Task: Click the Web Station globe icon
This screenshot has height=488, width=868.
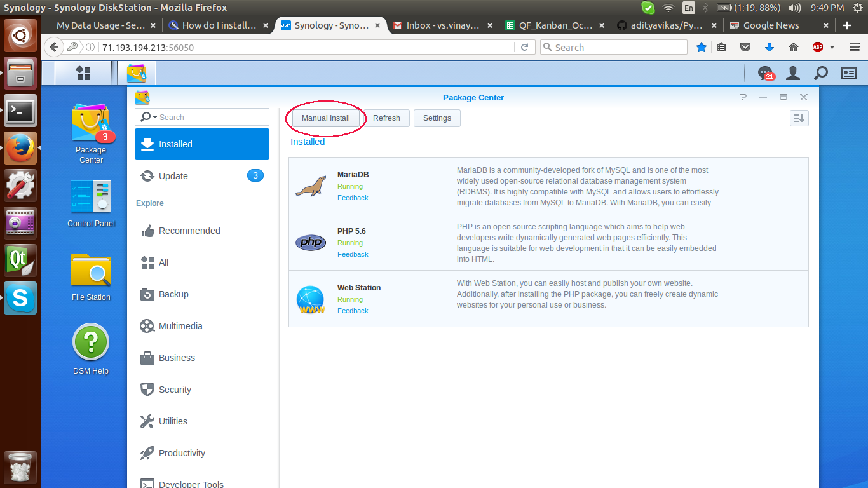Action: pos(311,299)
